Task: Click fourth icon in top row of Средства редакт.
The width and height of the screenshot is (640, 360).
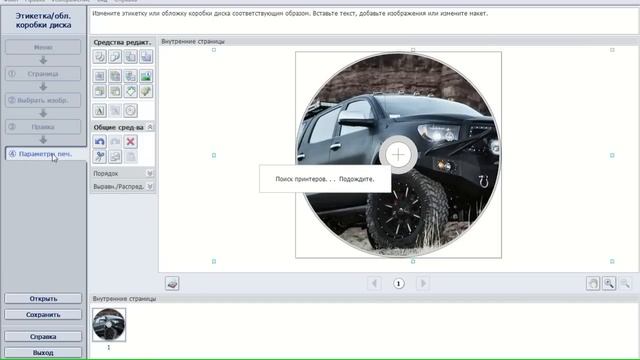Action: pos(146,56)
